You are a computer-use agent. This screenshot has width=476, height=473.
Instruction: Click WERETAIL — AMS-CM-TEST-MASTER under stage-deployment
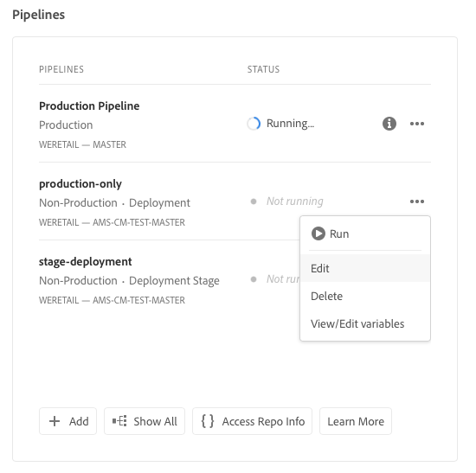tap(112, 300)
